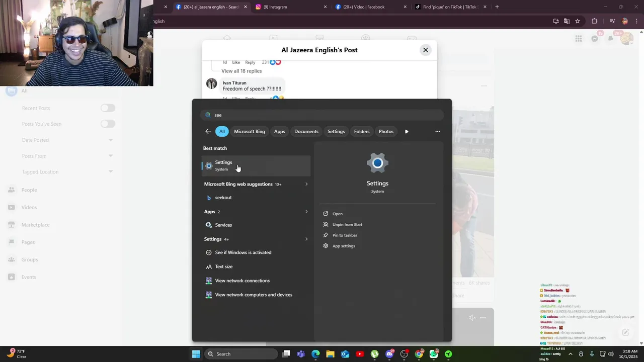Close Al Jazeera English's Post dialog

[426, 50]
